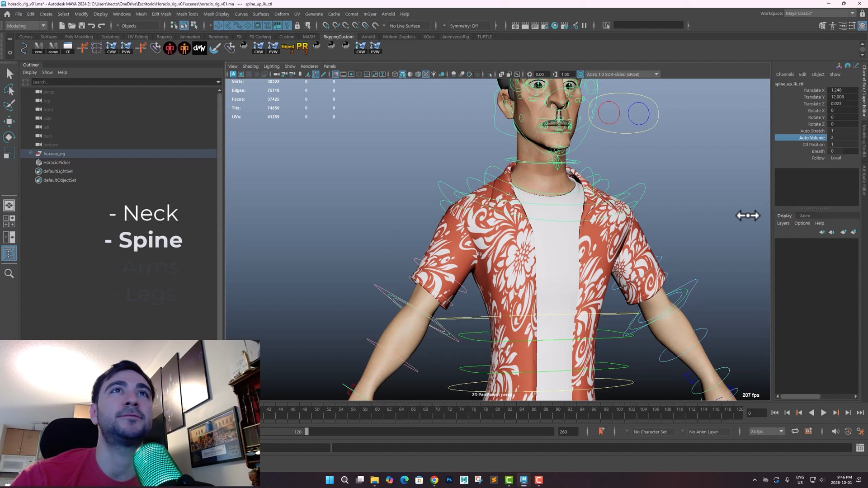Click the New Scene file icon
868x488 pixels.
click(x=62, y=26)
